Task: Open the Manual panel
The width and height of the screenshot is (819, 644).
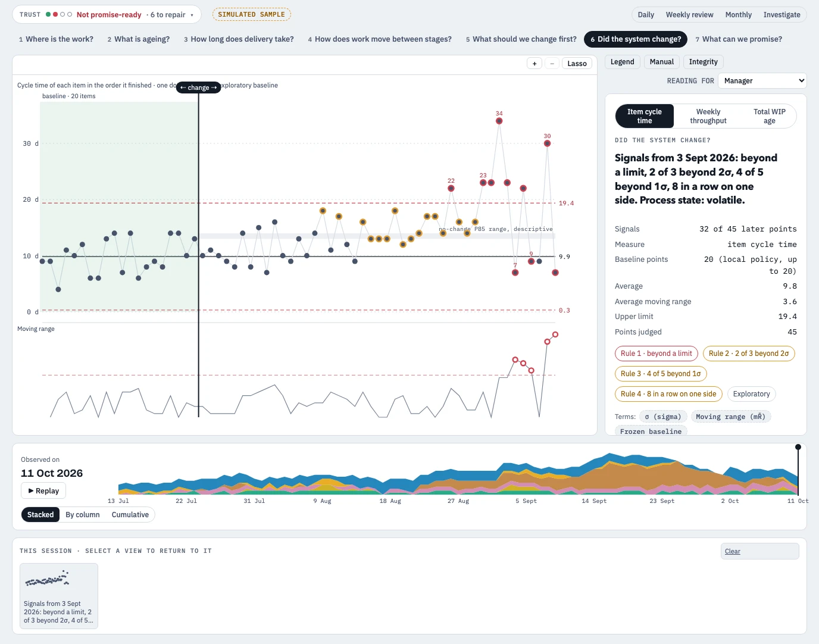Action: click(662, 62)
